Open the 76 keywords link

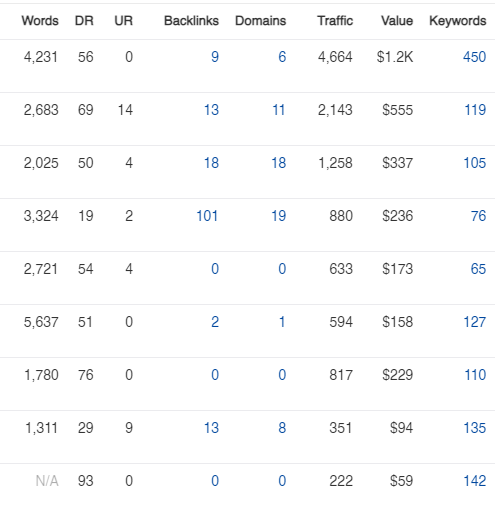478,216
